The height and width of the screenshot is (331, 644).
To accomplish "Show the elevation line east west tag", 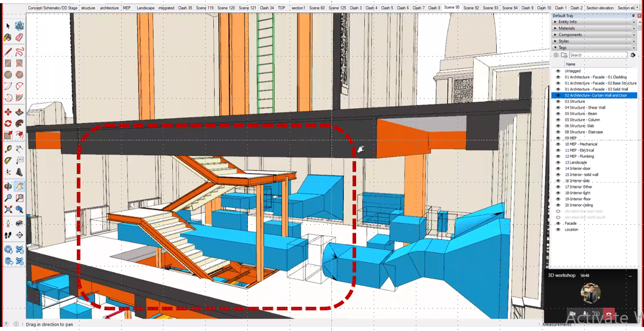I will [558, 211].
